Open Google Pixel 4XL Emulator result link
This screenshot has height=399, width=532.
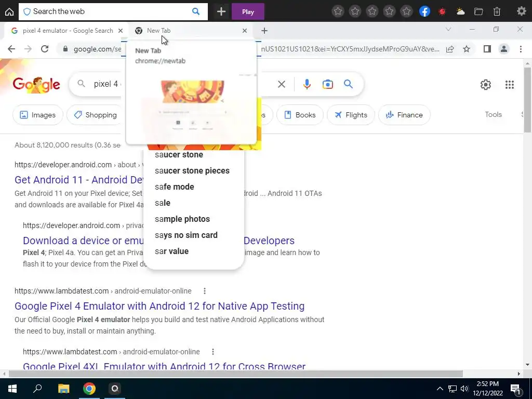164,366
